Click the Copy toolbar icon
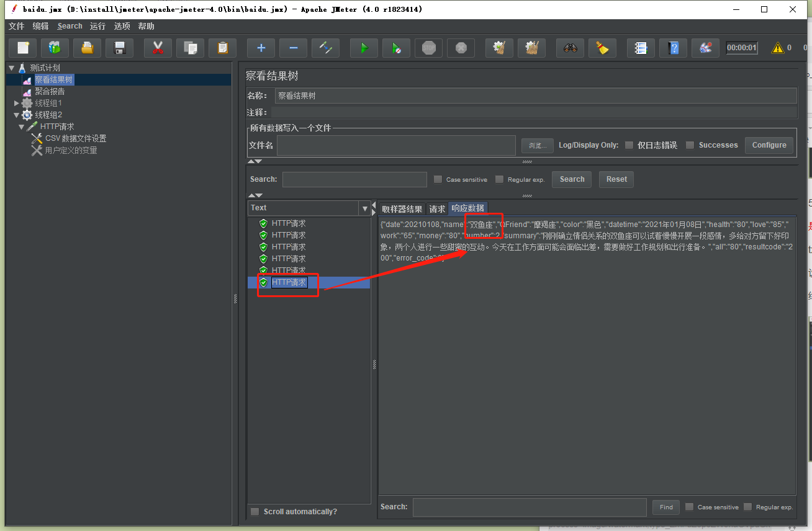Screen dimensions: 812x531 191,48
